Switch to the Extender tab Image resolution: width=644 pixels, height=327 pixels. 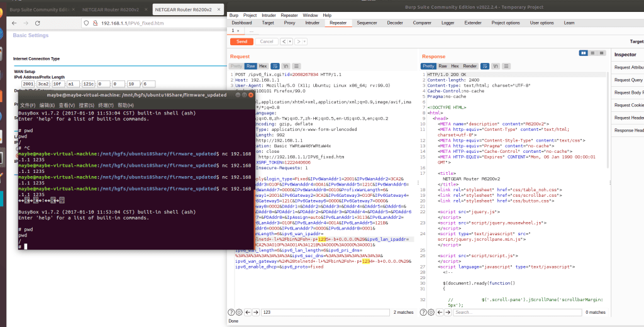click(473, 23)
